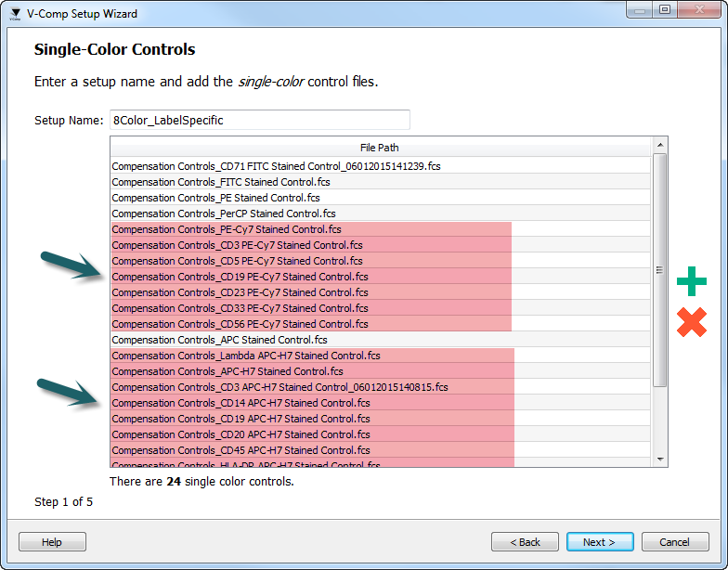Click the Next button
Image resolution: width=728 pixels, height=570 pixels.
click(599, 542)
